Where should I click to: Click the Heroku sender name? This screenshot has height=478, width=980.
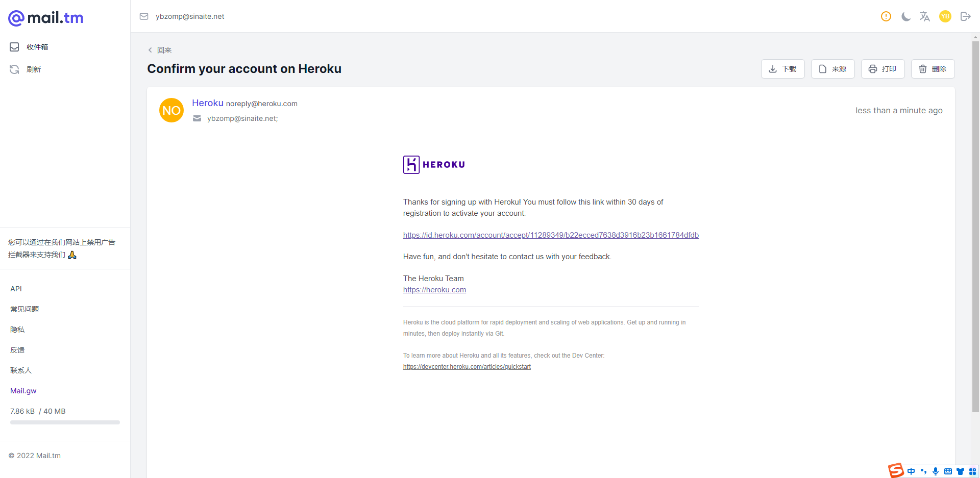click(208, 103)
